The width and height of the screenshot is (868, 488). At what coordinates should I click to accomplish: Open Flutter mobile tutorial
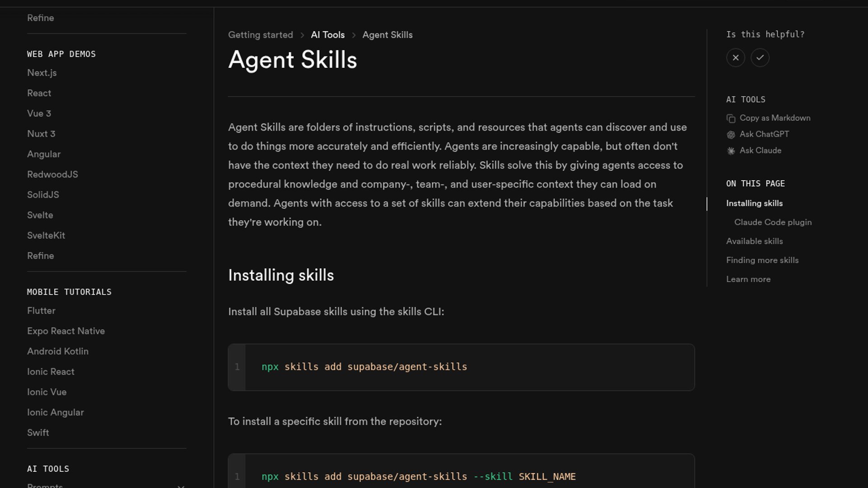[x=41, y=311]
